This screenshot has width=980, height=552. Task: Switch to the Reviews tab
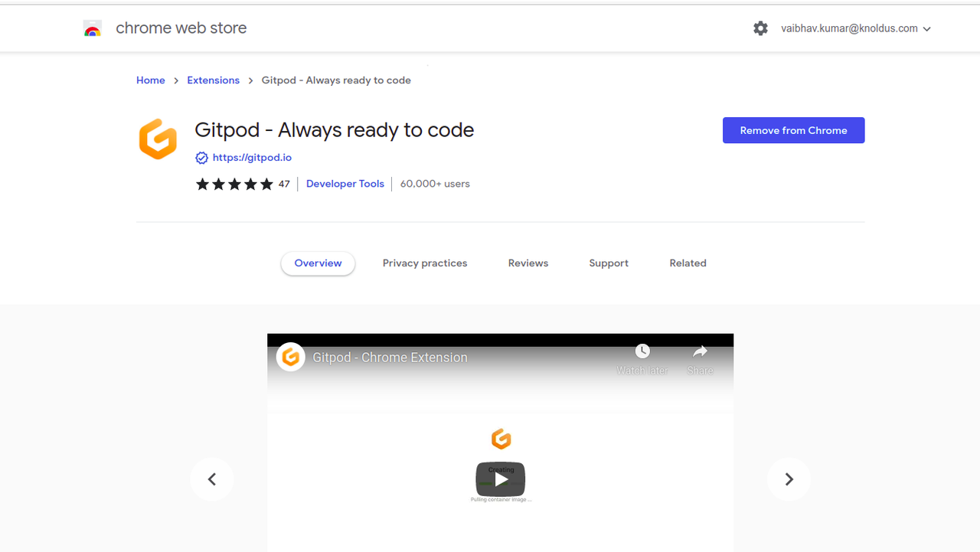coord(528,263)
